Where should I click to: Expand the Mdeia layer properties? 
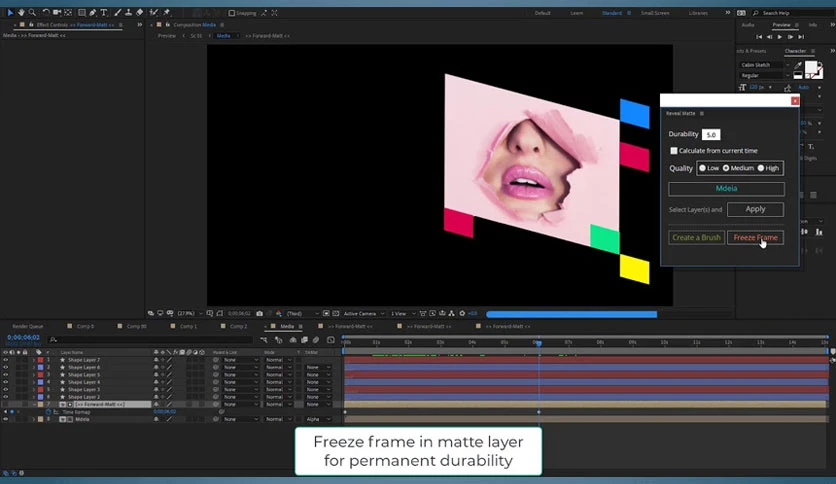(34, 420)
